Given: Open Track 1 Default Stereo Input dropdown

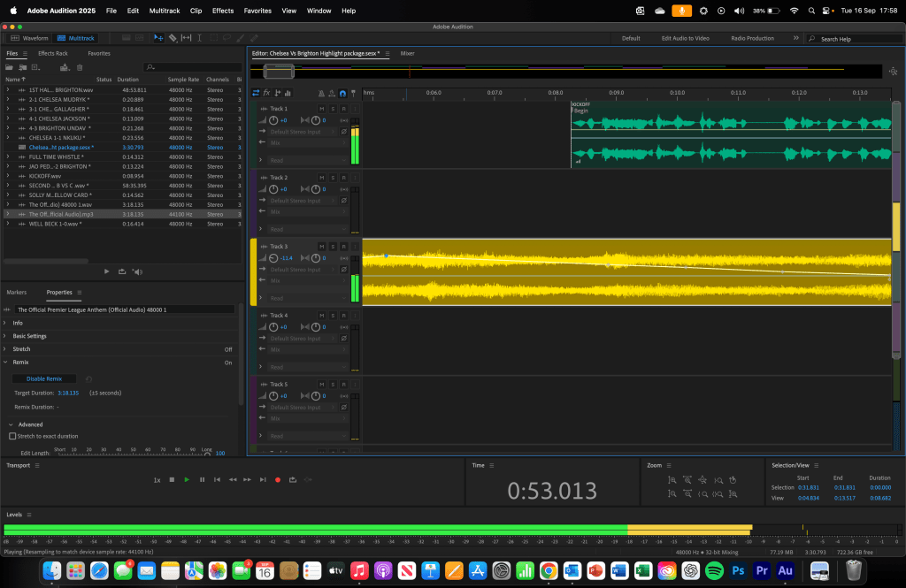Looking at the screenshot, I should (300, 132).
